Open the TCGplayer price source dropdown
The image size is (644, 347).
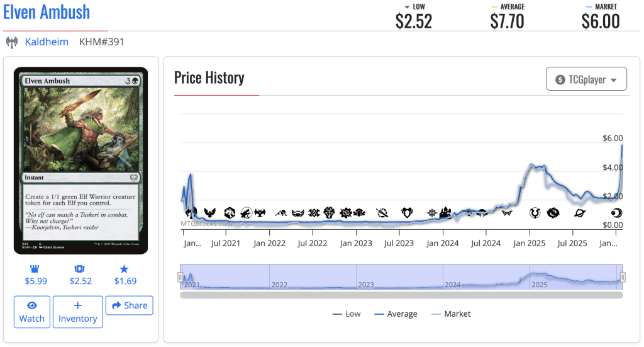click(x=586, y=79)
